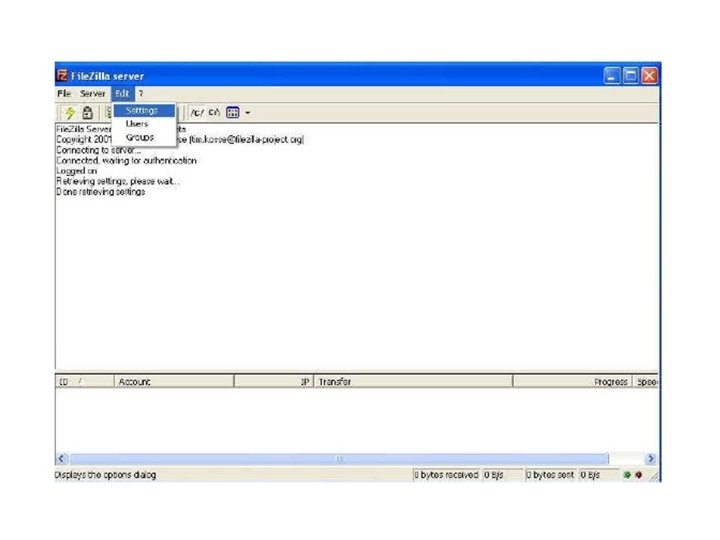Click the window resize grip corner

(654, 477)
